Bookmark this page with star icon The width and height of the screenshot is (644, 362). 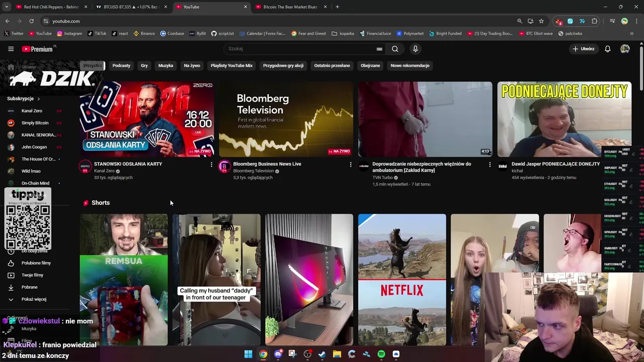pyautogui.click(x=541, y=21)
